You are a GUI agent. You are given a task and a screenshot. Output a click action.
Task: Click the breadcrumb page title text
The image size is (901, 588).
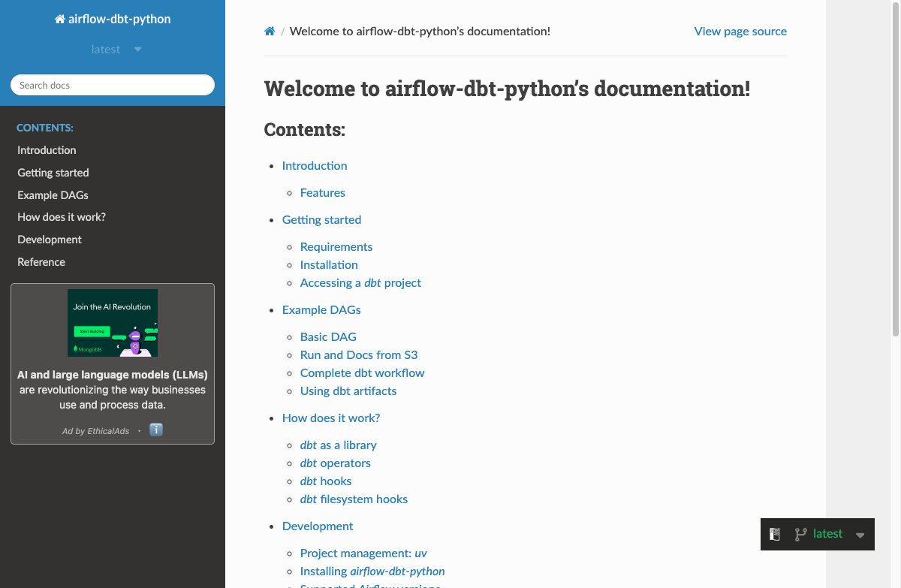[420, 32]
